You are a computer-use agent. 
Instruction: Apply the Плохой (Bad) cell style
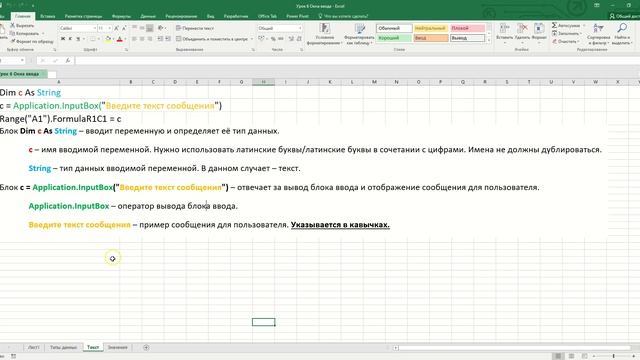click(x=468, y=28)
